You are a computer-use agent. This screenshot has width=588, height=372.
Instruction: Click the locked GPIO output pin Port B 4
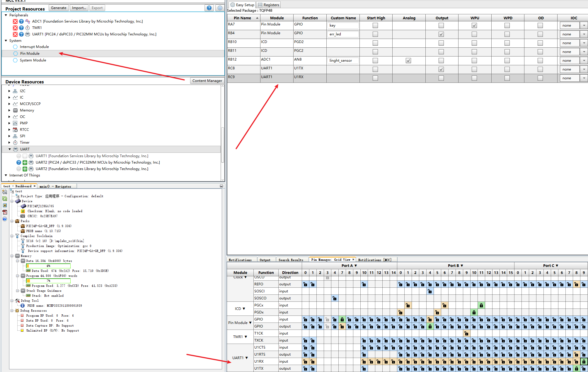pyautogui.click(x=430, y=326)
